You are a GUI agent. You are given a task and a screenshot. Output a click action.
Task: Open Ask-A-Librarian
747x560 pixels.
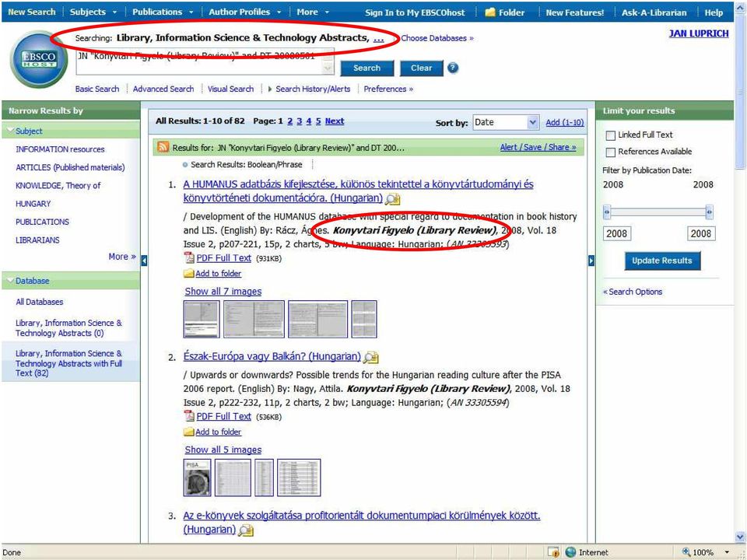[x=654, y=13]
